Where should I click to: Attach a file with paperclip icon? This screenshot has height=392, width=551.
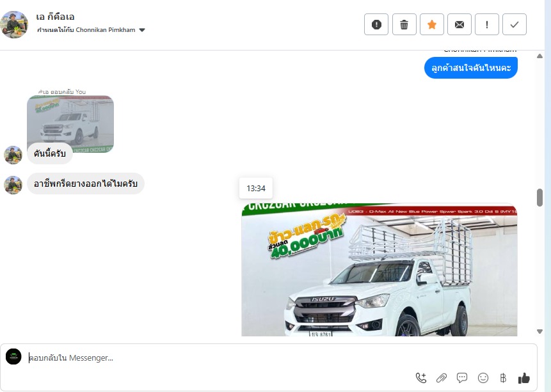[x=442, y=378]
